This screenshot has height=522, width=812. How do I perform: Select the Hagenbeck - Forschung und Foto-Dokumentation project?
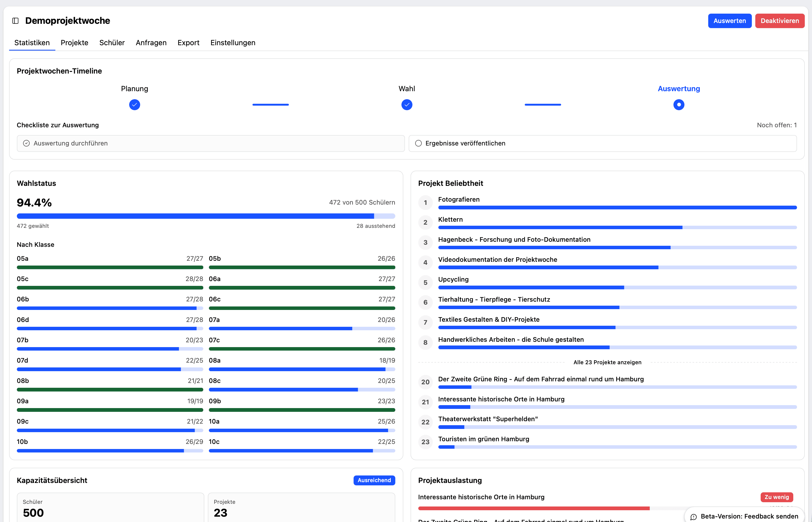pos(514,240)
